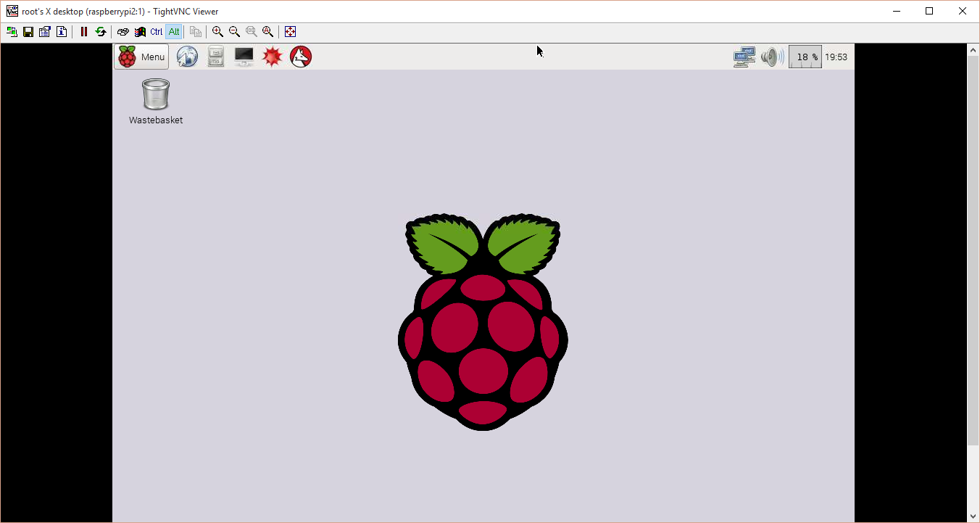Open the Raspberry Pi Menu button
This screenshot has height=523, width=980.
click(x=141, y=57)
